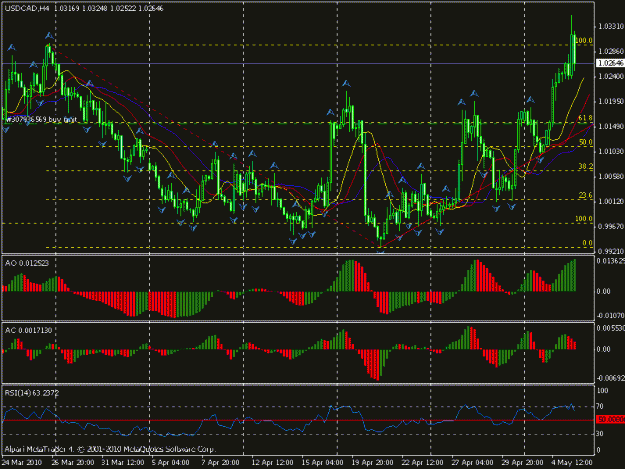The width and height of the screenshot is (625, 469).
Task: Click the 31 Mar 12:00 time label
Action: (122, 463)
